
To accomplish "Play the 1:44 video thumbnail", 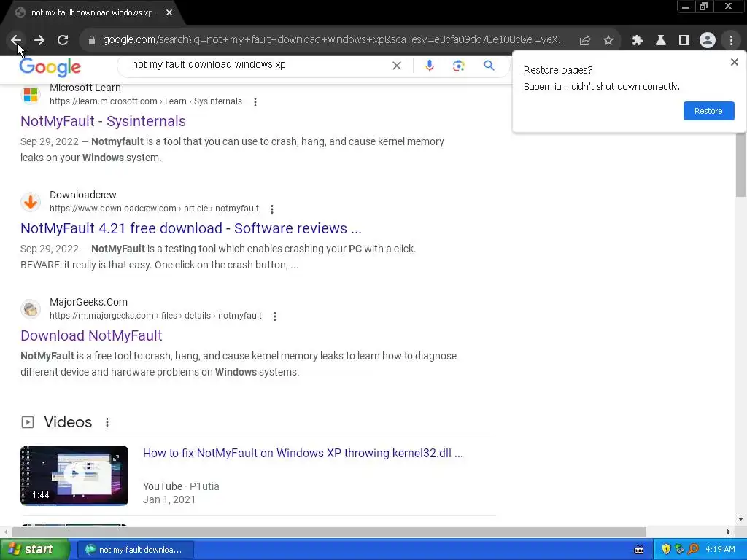I will (74, 475).
